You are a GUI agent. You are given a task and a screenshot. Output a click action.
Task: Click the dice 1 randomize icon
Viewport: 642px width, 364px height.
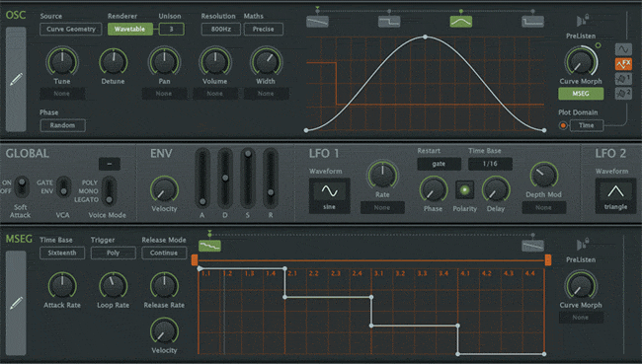click(x=623, y=79)
